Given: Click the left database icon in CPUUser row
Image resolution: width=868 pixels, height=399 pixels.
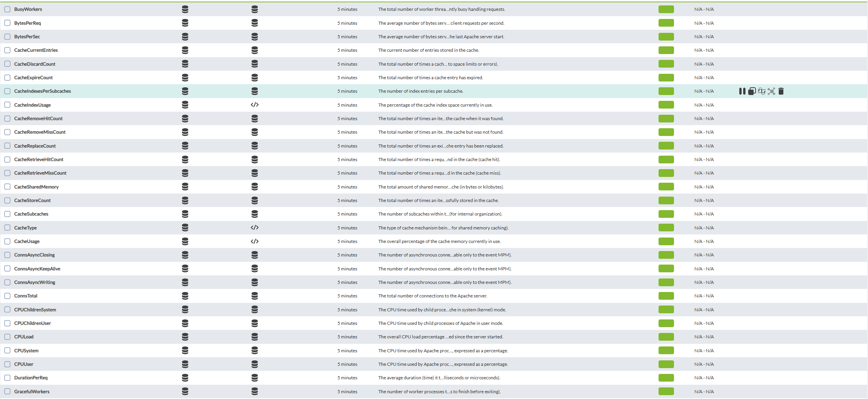Looking at the screenshot, I should 185,364.
